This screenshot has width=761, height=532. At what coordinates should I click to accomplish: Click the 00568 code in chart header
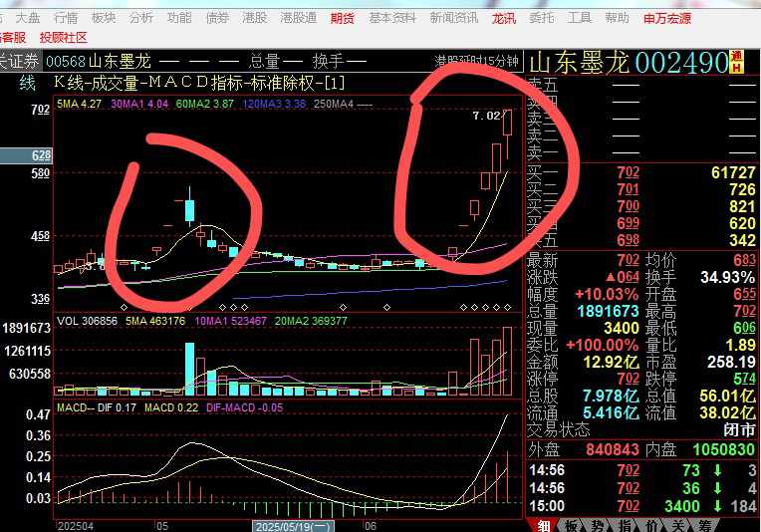point(66,62)
